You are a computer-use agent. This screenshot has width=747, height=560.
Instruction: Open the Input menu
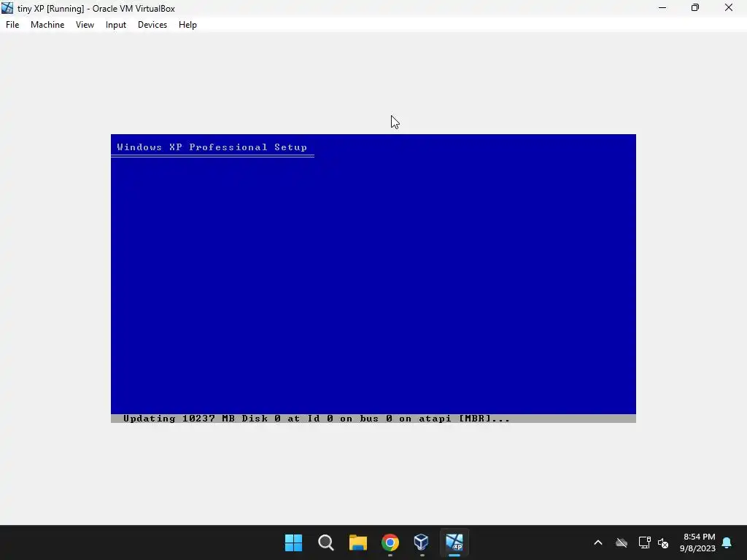[116, 25]
